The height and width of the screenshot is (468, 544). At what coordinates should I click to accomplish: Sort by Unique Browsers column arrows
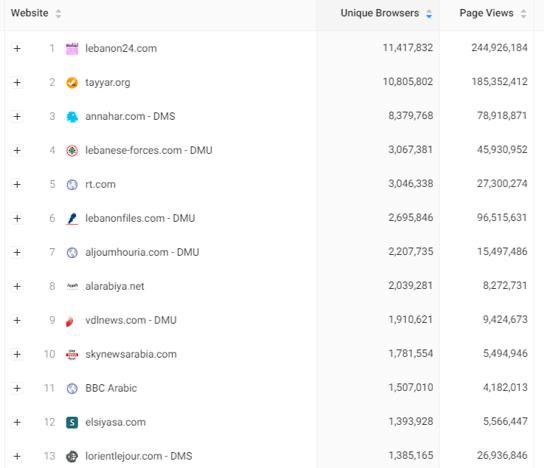click(429, 14)
